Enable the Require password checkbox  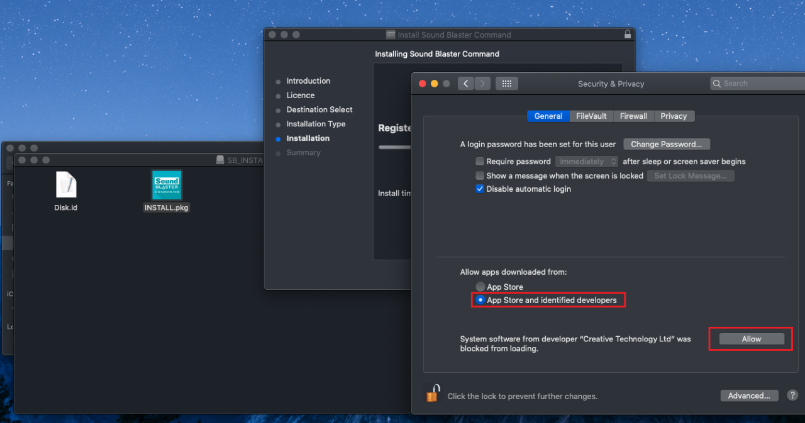click(x=480, y=161)
